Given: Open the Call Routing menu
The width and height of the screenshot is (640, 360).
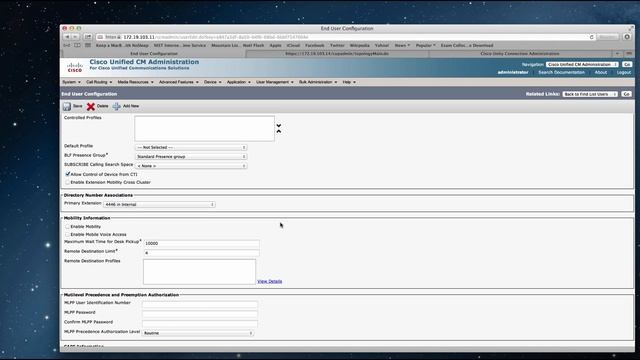Looking at the screenshot, I should click(99, 82).
